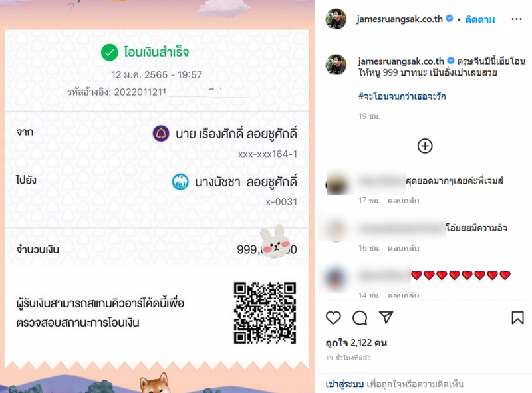Click the ติดตาม follow button
The image size is (532, 393).
click(479, 19)
